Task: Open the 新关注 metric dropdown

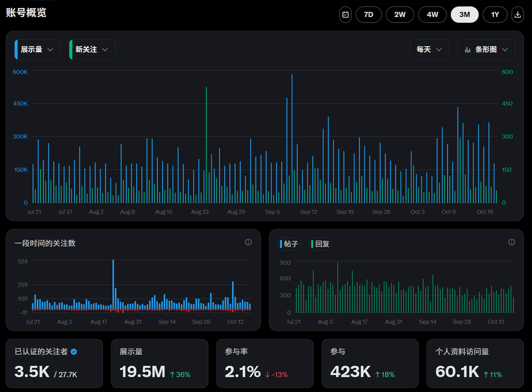Action: pyautogui.click(x=92, y=50)
